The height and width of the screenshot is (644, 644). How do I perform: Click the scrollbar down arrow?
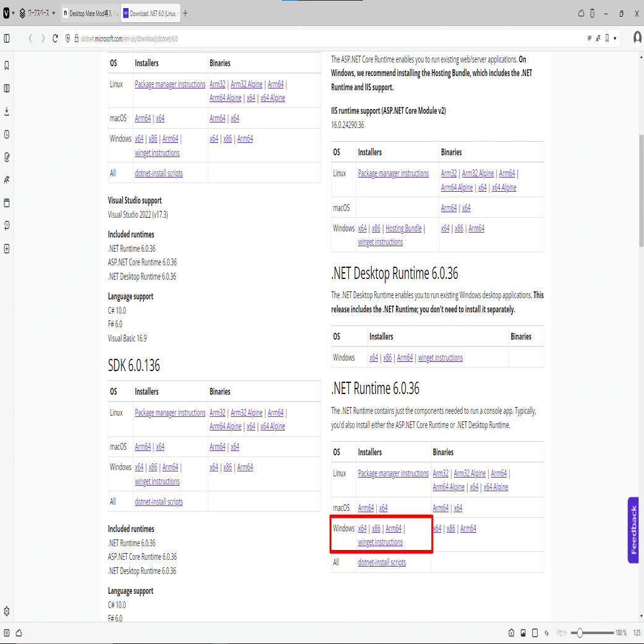(x=641, y=617)
